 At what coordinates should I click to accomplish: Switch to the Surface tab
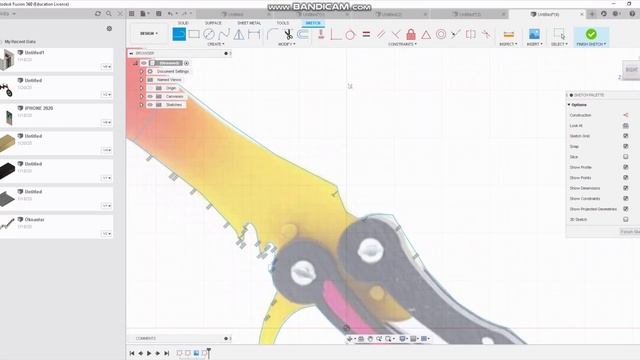click(x=213, y=23)
